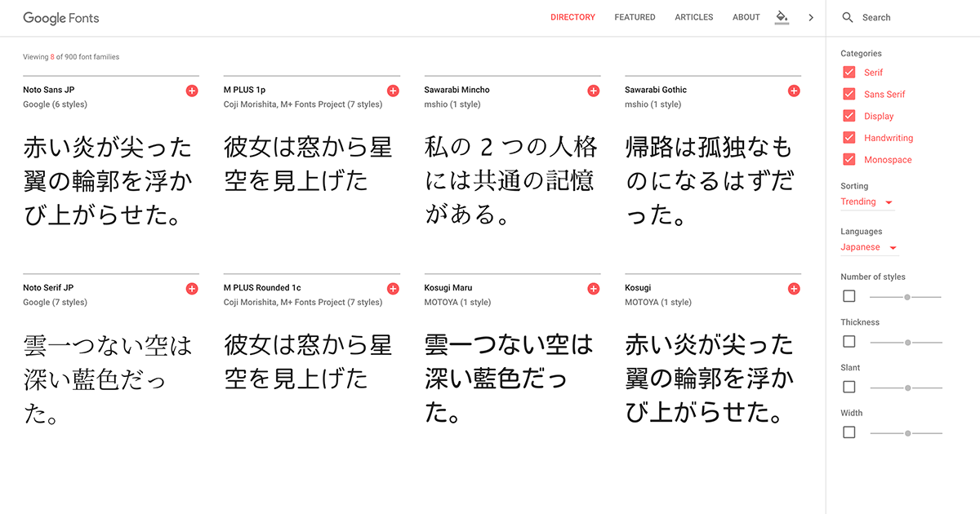Open the Sawarabi Gothic font title
Viewport: 980px width, 514px height.
[656, 90]
